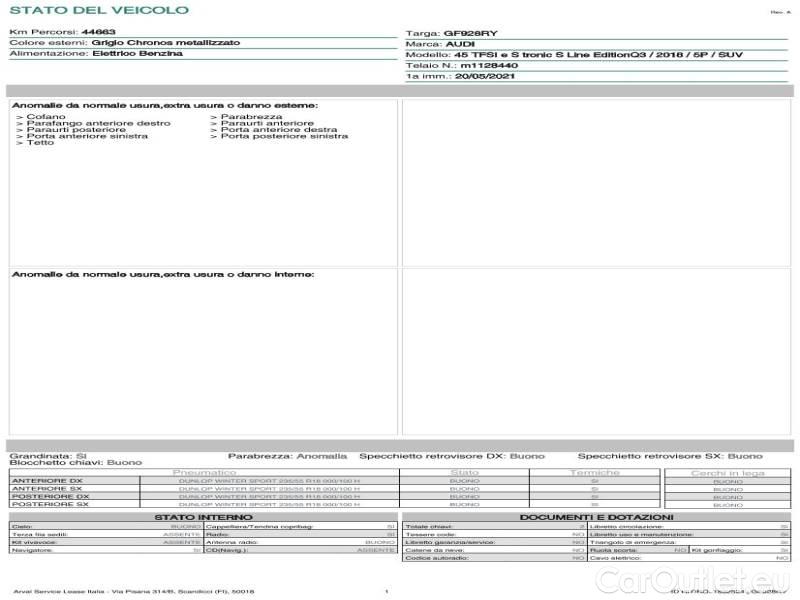The height and width of the screenshot is (600, 800).
Task: Click the 'STATO INTERNO' section header
Action: click(203, 517)
